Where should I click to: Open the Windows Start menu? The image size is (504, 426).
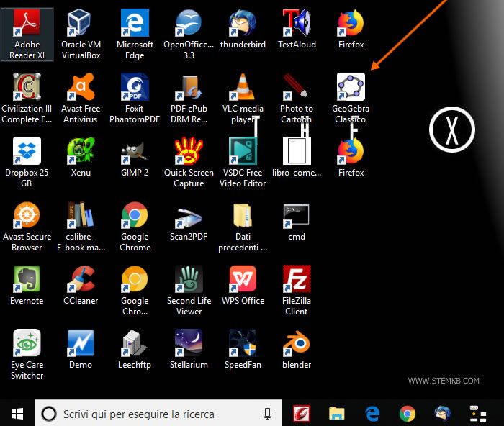[x=17, y=414]
